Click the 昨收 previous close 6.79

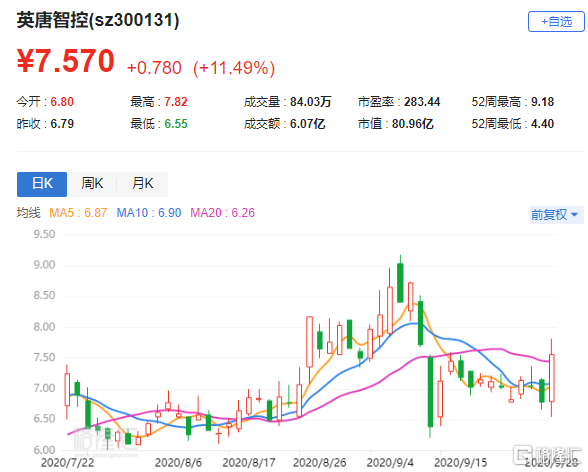click(x=62, y=124)
